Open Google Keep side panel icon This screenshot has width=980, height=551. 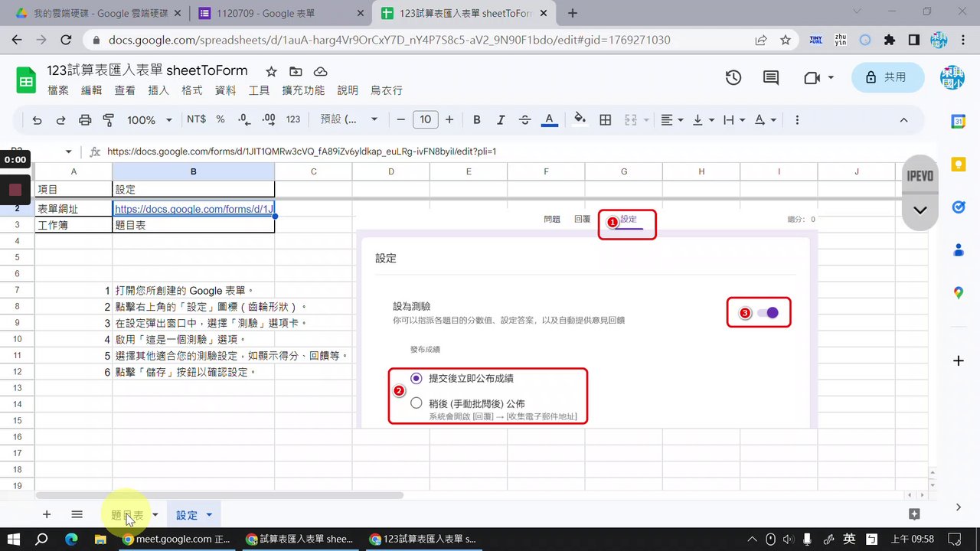tap(958, 164)
